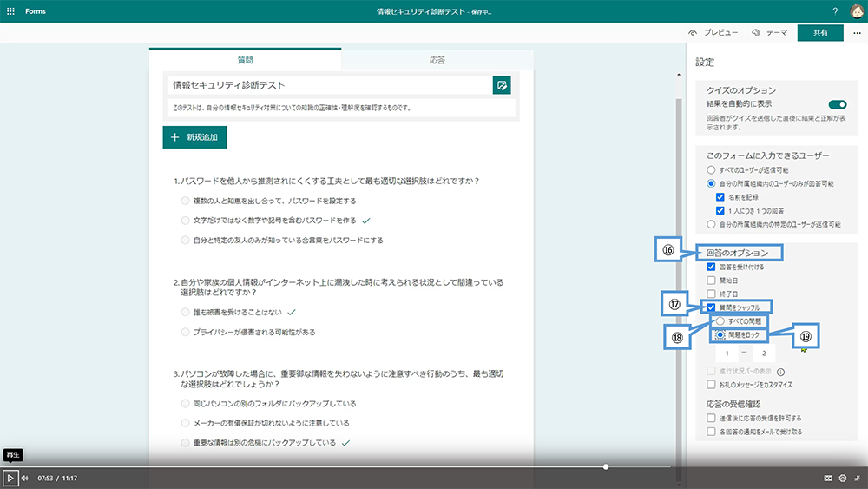The width and height of the screenshot is (868, 489).
Task: Click the video volume speaker icon
Action: [x=25, y=478]
